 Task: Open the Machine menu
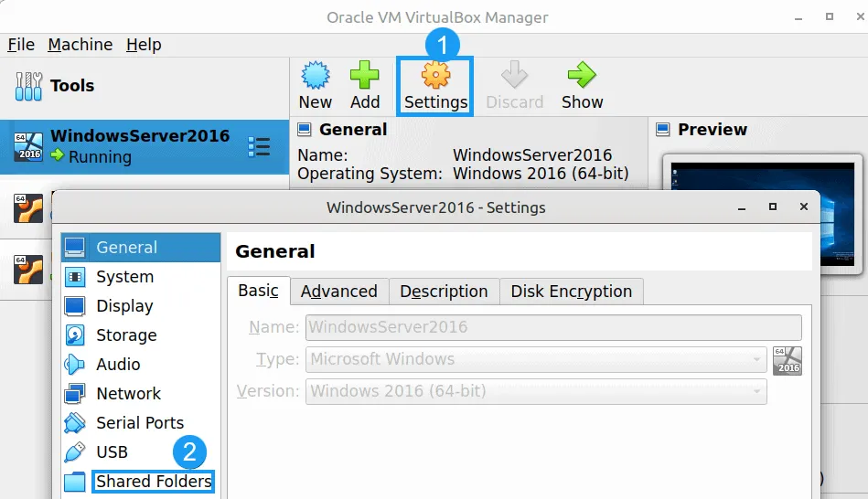(x=80, y=44)
